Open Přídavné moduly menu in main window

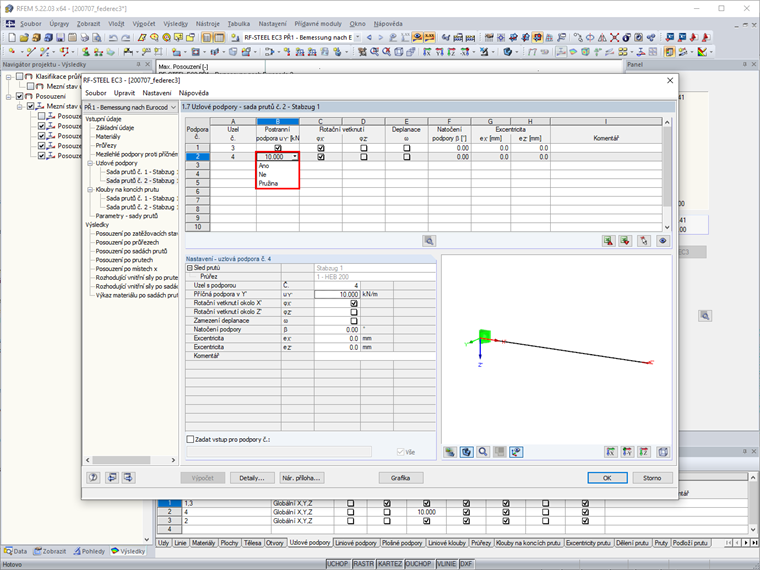tap(317, 23)
